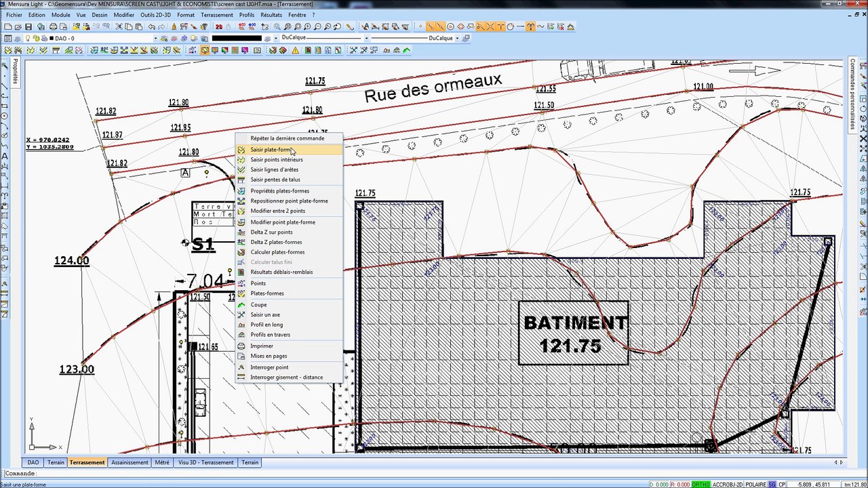The width and height of the screenshot is (868, 488).
Task: Open Commandes personnalisées side panel
Action: click(853, 94)
